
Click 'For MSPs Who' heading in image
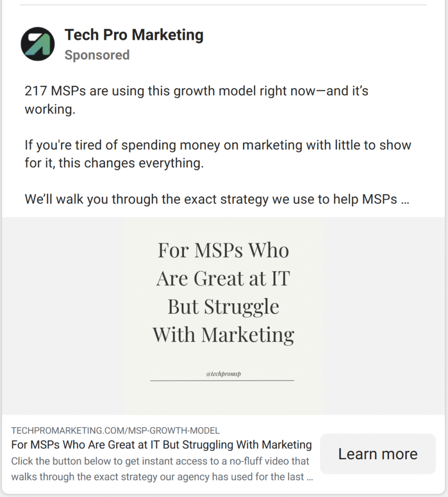coord(223,250)
